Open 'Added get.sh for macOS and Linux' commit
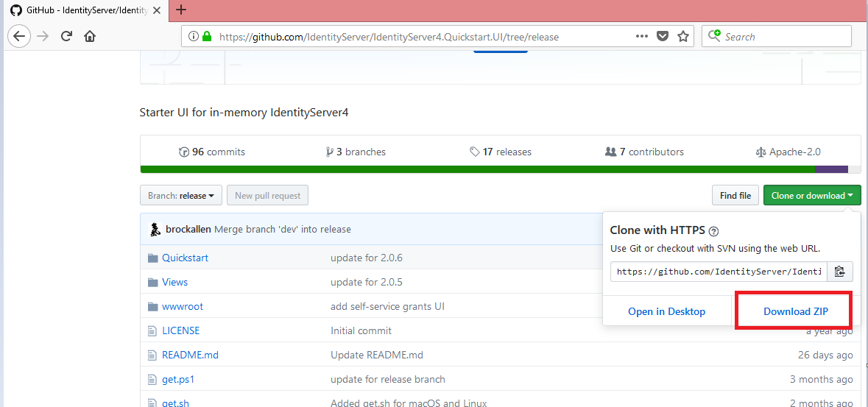This screenshot has width=868, height=407. [409, 403]
